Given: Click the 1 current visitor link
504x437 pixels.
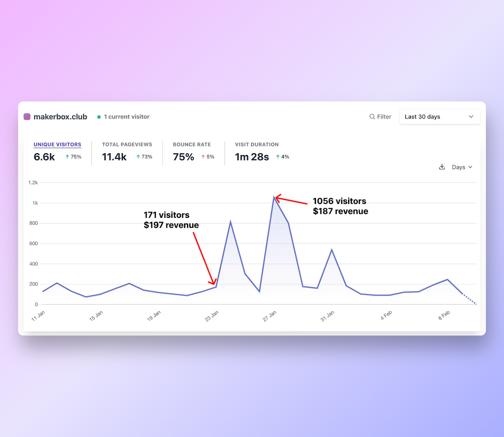Looking at the screenshot, I should point(127,117).
